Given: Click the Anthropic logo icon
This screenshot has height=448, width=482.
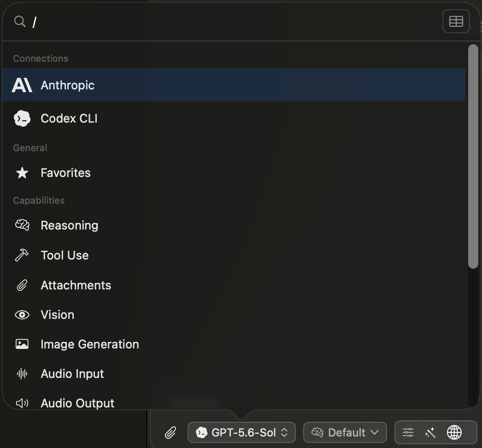Looking at the screenshot, I should point(22,85).
